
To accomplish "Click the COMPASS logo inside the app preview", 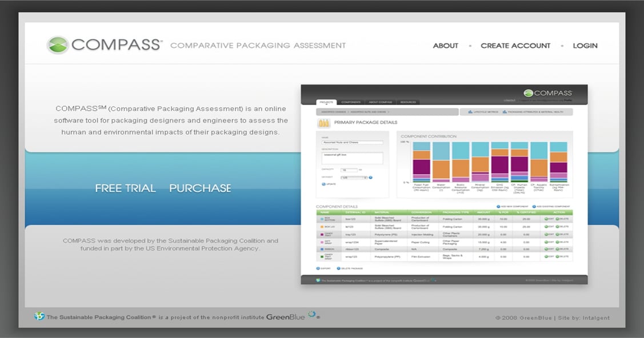I will (x=547, y=93).
